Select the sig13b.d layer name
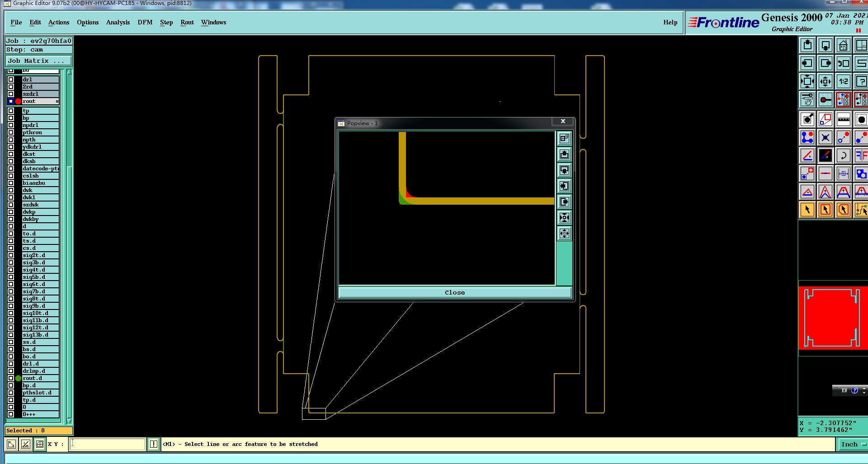The width and height of the screenshot is (868, 464). (x=41, y=335)
